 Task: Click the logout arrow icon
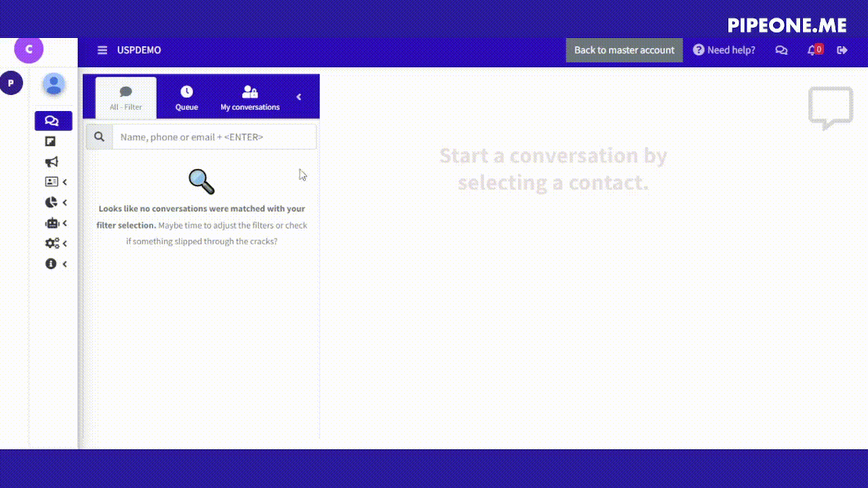[x=842, y=50]
